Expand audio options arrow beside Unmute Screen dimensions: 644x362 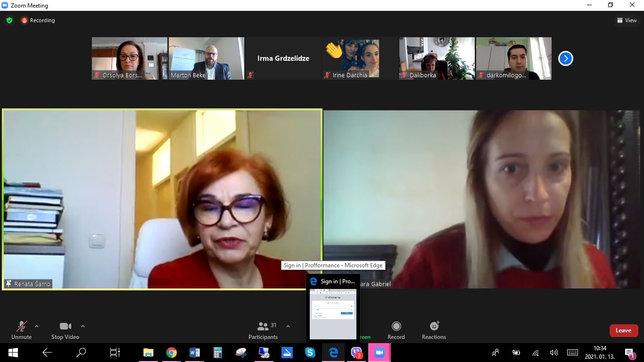click(x=37, y=326)
